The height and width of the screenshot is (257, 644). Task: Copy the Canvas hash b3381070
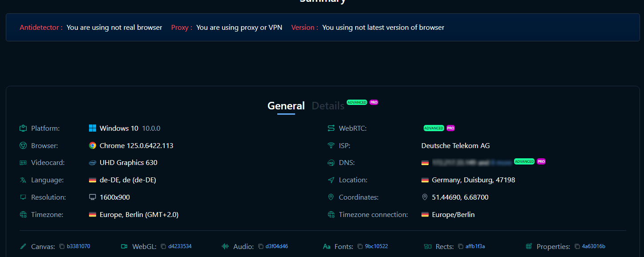62,246
